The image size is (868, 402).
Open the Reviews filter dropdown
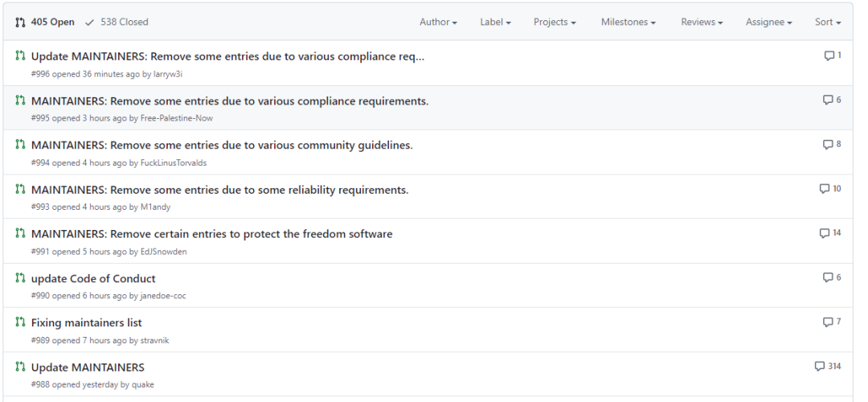tap(702, 23)
